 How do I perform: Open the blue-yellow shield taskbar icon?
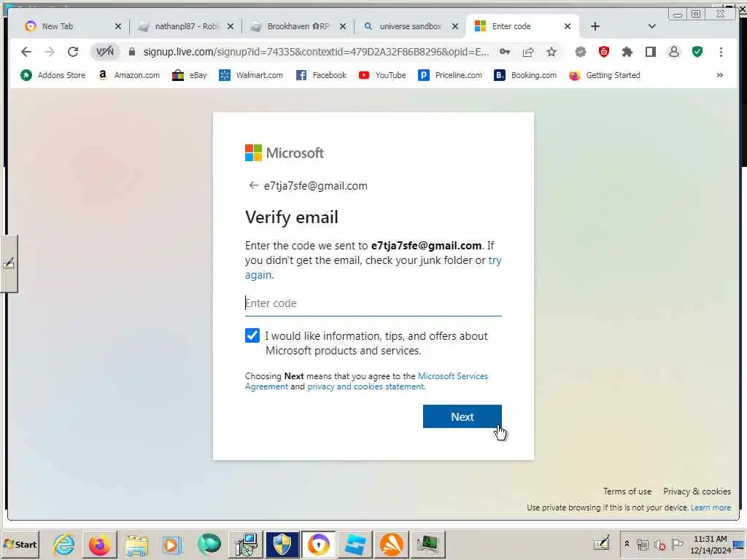pyautogui.click(x=282, y=544)
